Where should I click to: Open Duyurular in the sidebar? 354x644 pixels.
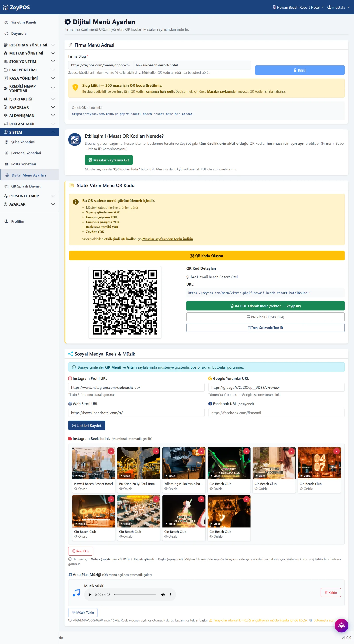point(29,33)
